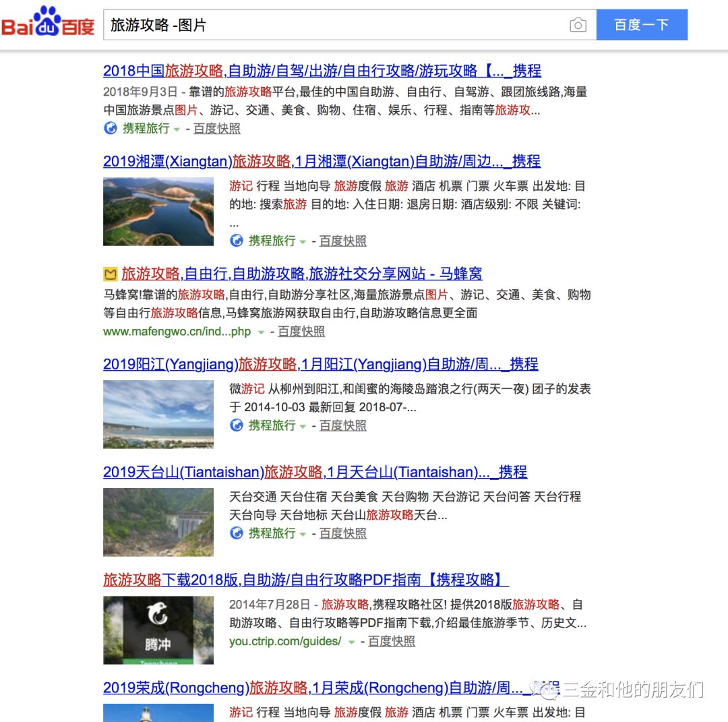Open 百度快照 for Xiangtan result
This screenshot has height=722, width=728.
342,241
